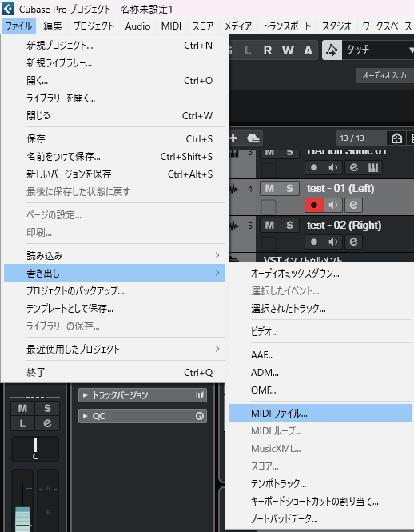
Task: Open the track preset icon beside plus
Action: coord(253,138)
